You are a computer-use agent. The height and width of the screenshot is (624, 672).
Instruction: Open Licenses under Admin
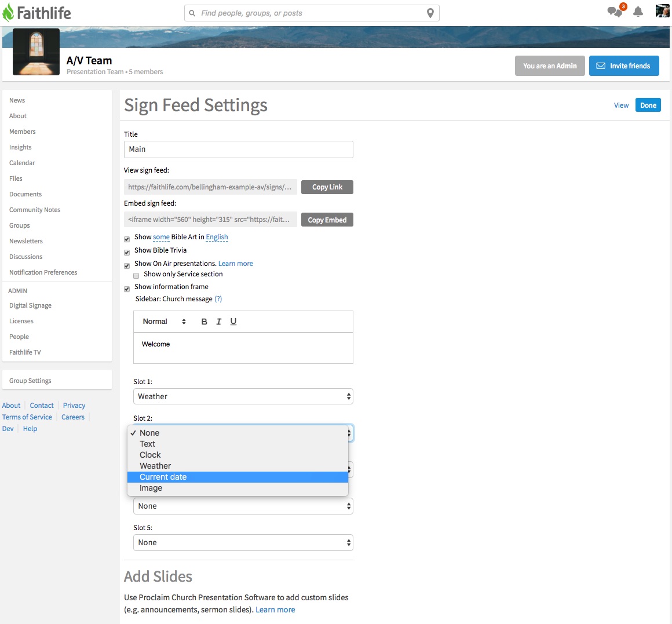[21, 322]
